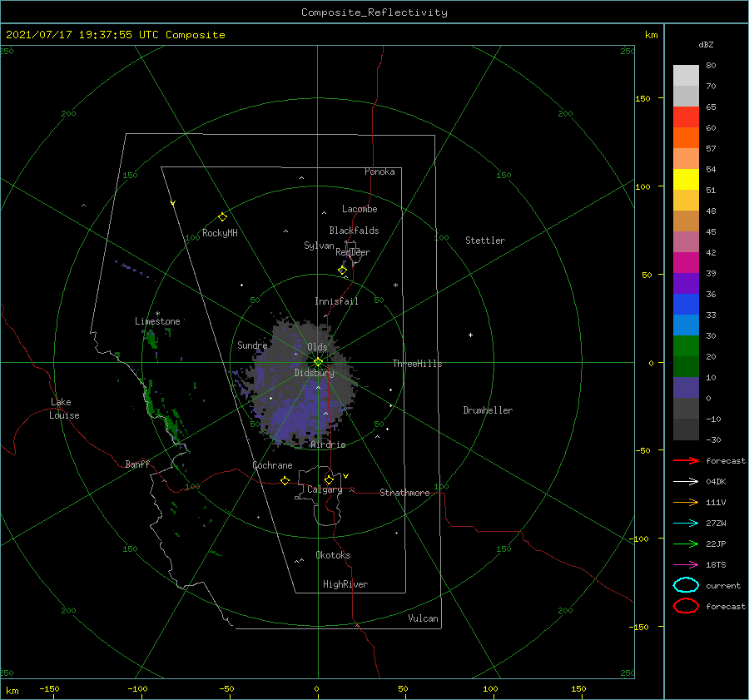
Task: Click the yellow V marker northwest of RockyMH
Action: [173, 203]
